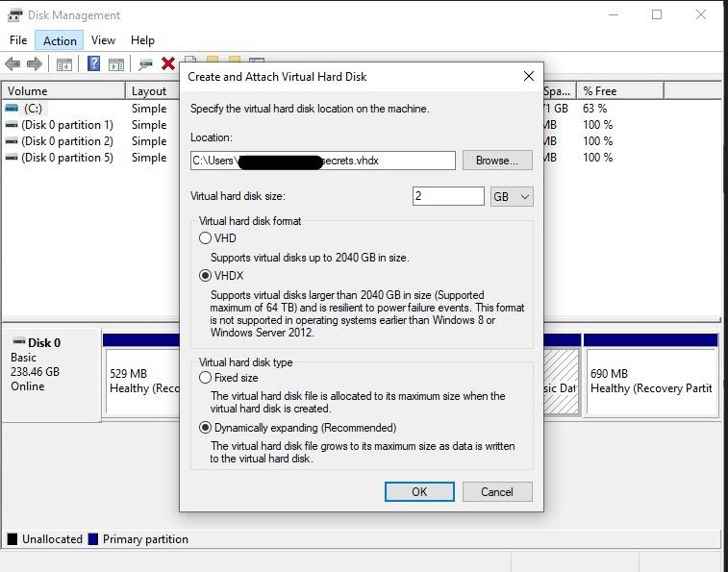Click the red X delete toolbar icon

[168, 63]
